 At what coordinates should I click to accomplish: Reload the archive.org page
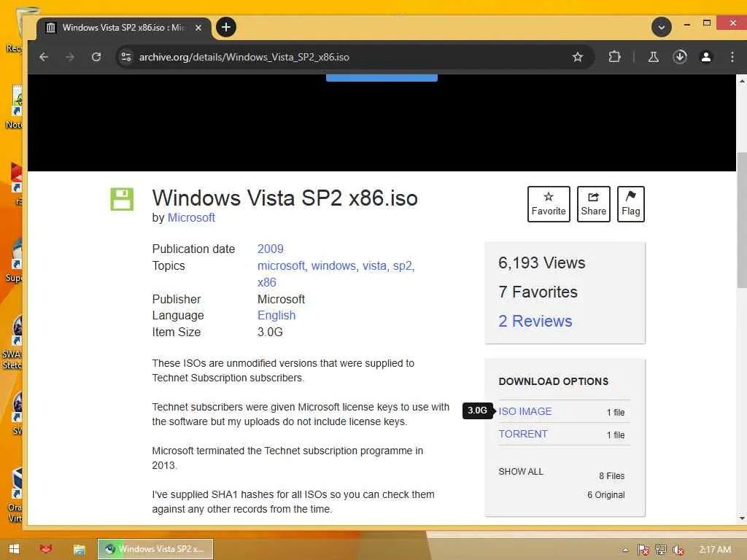coord(96,57)
